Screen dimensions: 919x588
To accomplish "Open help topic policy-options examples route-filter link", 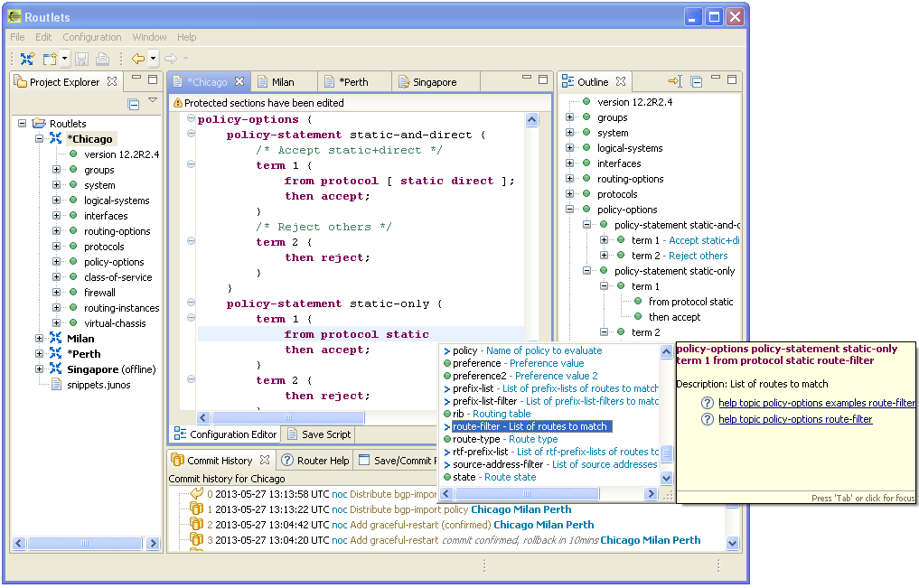I will [816, 403].
